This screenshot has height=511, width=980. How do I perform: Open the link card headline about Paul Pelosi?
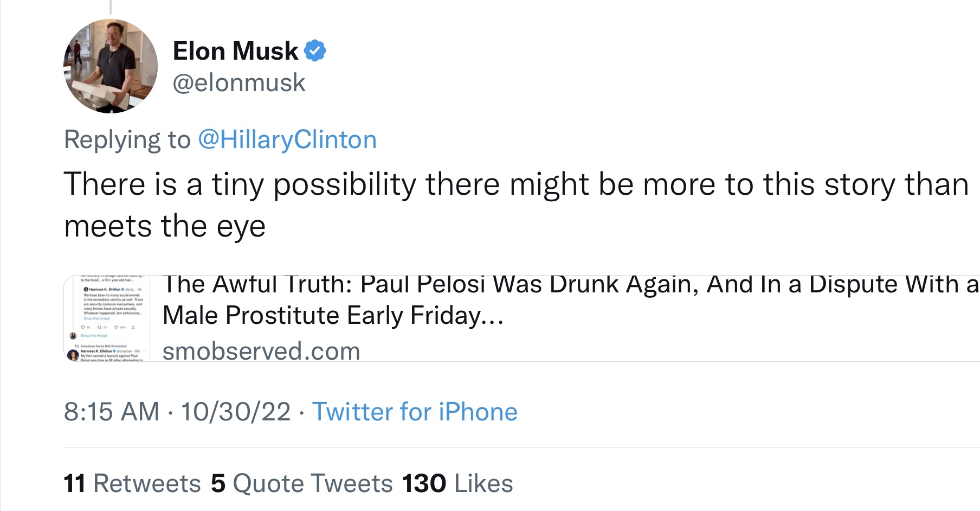571,300
